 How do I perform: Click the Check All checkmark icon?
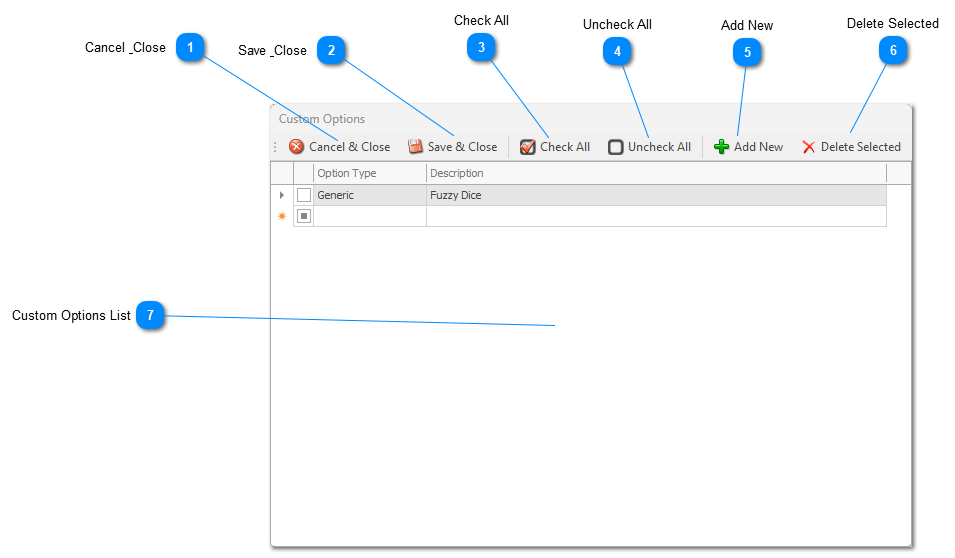527,147
